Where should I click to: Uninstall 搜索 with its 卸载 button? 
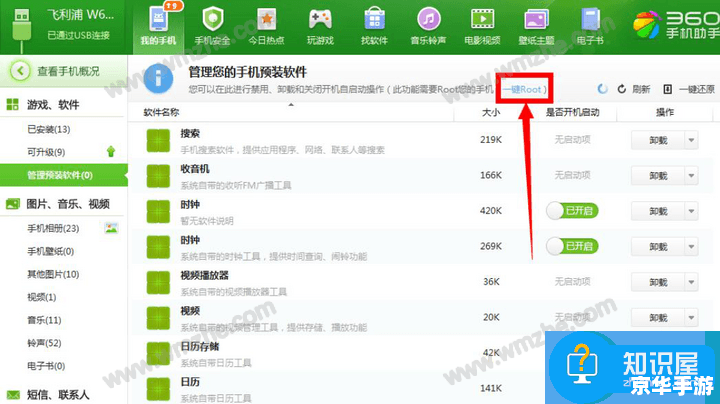point(658,140)
